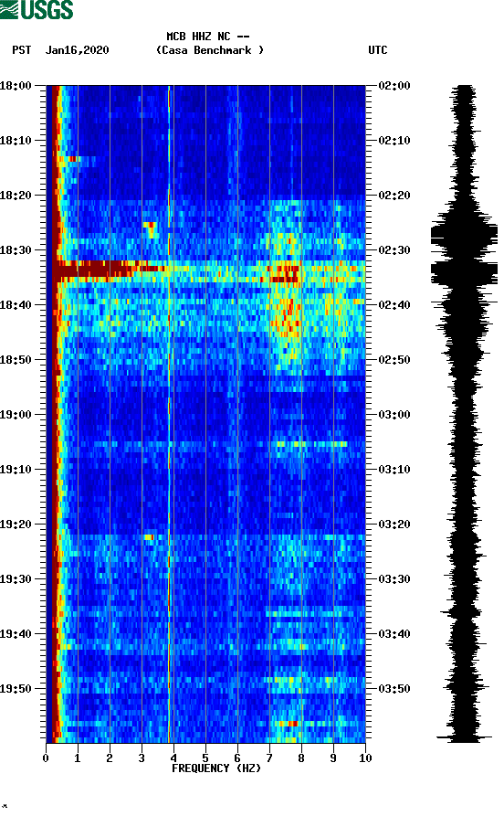Click the 18:00 PST time label
504x816 pixels.
tap(16, 85)
